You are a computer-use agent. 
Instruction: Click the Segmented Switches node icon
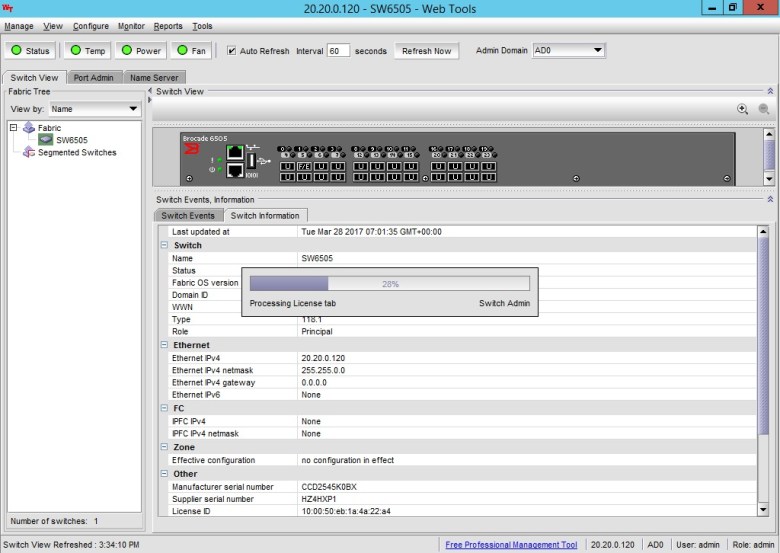29,153
